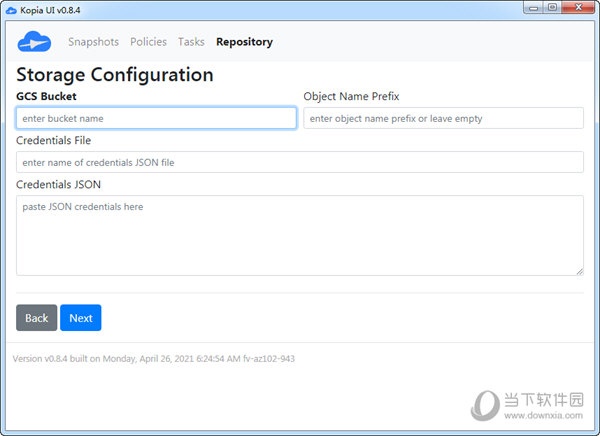Click the Kopia title bar app icon

(x=11, y=10)
